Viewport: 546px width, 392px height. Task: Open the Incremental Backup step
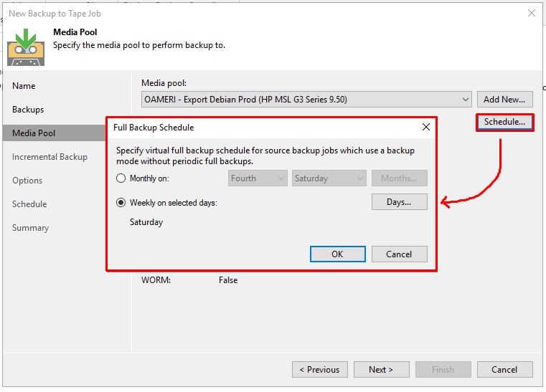point(50,157)
